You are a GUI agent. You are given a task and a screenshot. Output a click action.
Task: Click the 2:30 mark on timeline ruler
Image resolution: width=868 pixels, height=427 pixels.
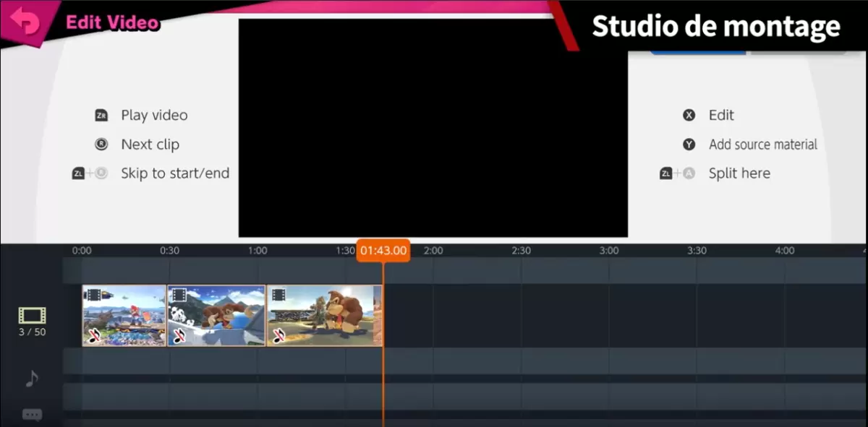click(x=521, y=251)
